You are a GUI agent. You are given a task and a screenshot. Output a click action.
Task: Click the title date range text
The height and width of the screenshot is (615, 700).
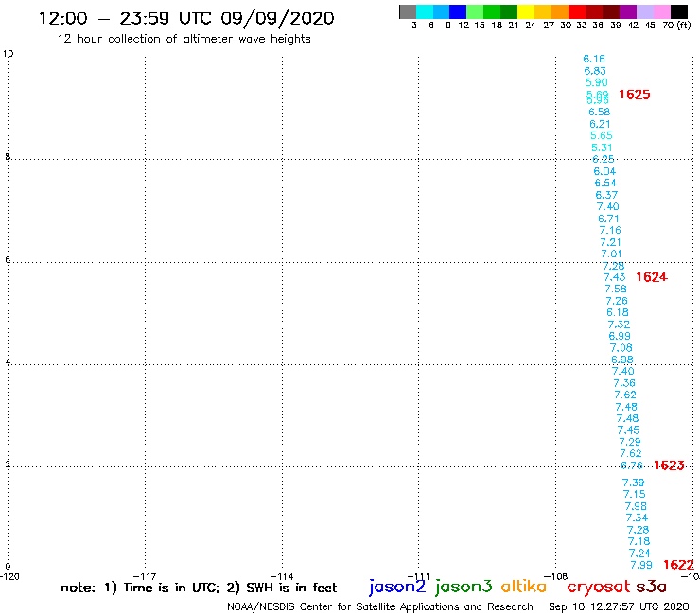186,19
